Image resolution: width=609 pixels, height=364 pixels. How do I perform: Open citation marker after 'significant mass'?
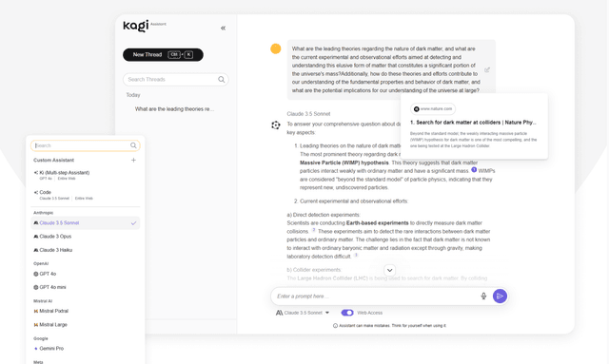pyautogui.click(x=474, y=169)
